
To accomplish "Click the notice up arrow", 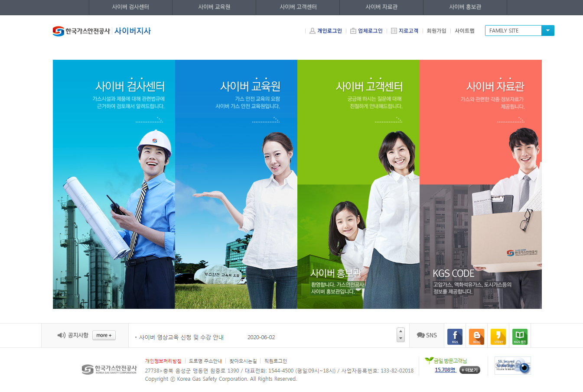I will 401,331.
